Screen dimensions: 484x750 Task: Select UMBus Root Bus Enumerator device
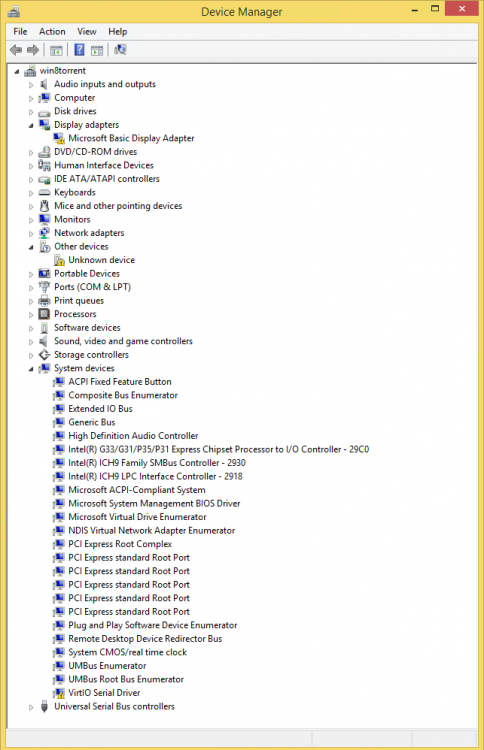click(x=126, y=679)
